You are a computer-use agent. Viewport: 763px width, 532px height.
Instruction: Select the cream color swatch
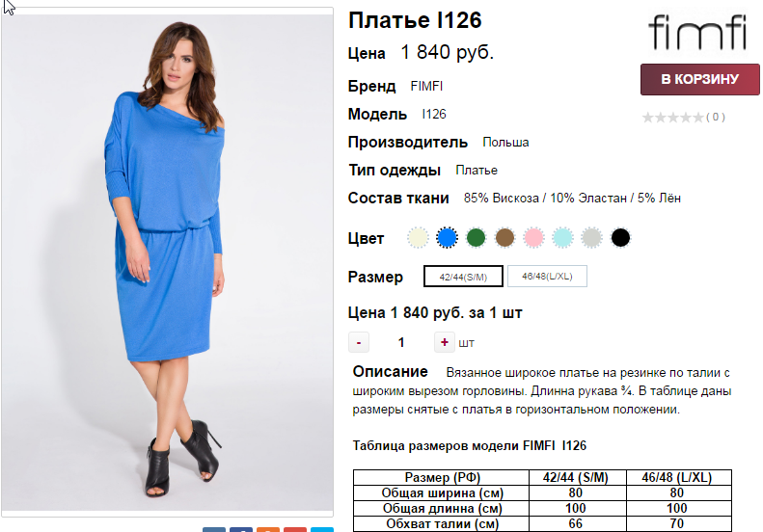pyautogui.click(x=418, y=238)
